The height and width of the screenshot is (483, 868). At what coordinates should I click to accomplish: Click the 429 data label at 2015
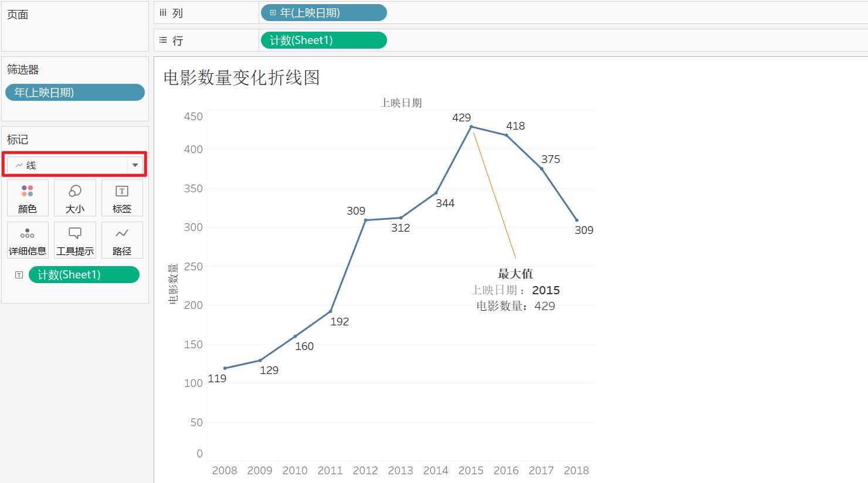click(x=462, y=118)
